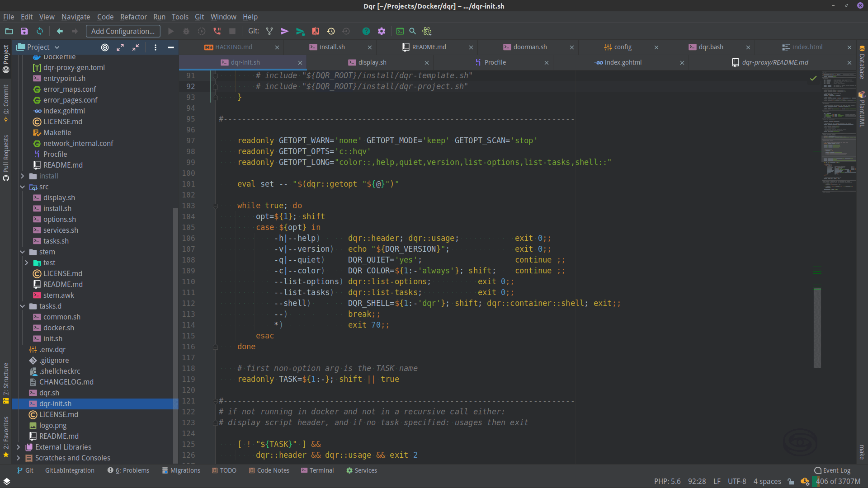
Task: Select opened file target icon
Action: pyautogui.click(x=105, y=47)
